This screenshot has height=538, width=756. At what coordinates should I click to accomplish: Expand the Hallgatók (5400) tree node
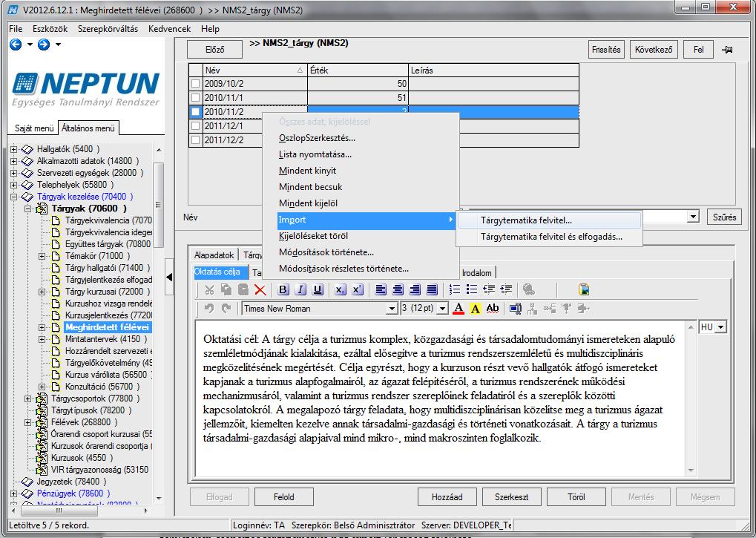click(14, 149)
